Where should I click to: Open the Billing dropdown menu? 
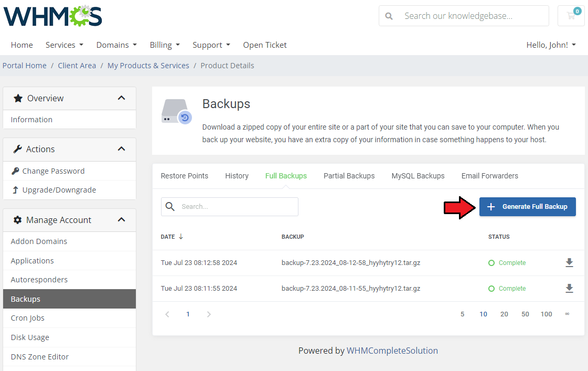(165, 45)
